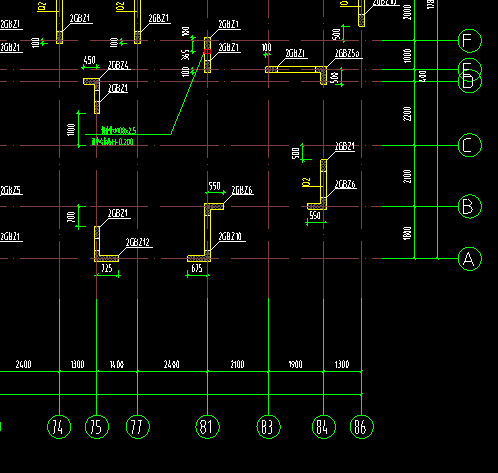Select the 1100 vertical dimension text
This screenshot has width=498, height=473.
71,130
